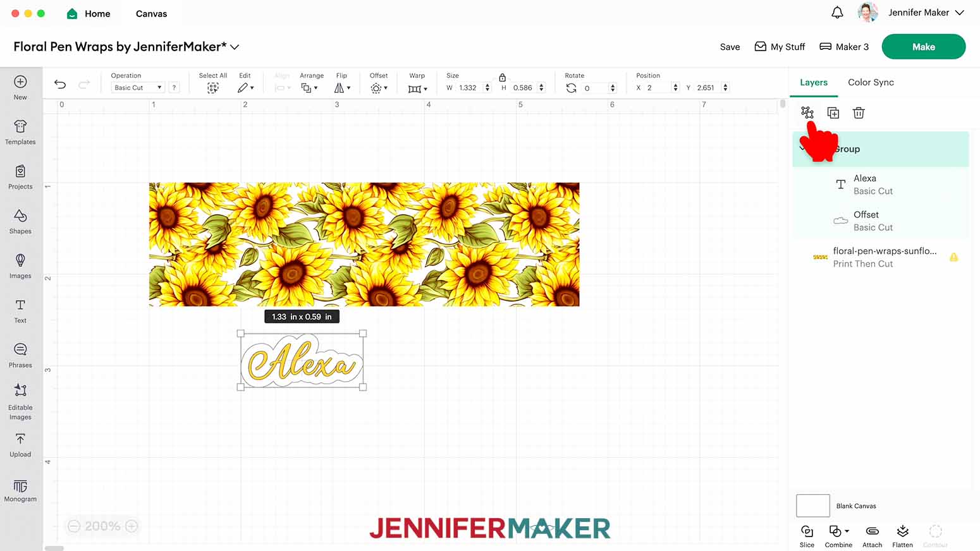Open the Combine dropdown
Viewport: 980px width, 551px height.
click(838, 535)
